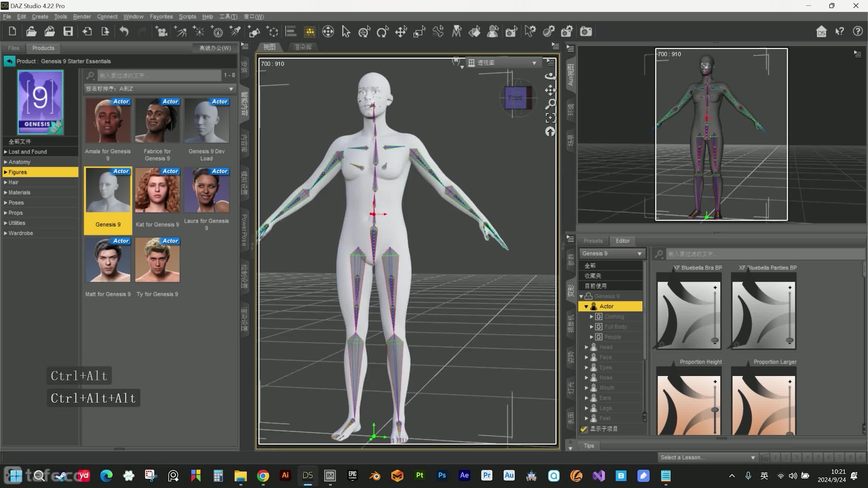This screenshot has height=488, width=868.
Task: Click the Render camera icon in toolbar
Action: point(586,32)
